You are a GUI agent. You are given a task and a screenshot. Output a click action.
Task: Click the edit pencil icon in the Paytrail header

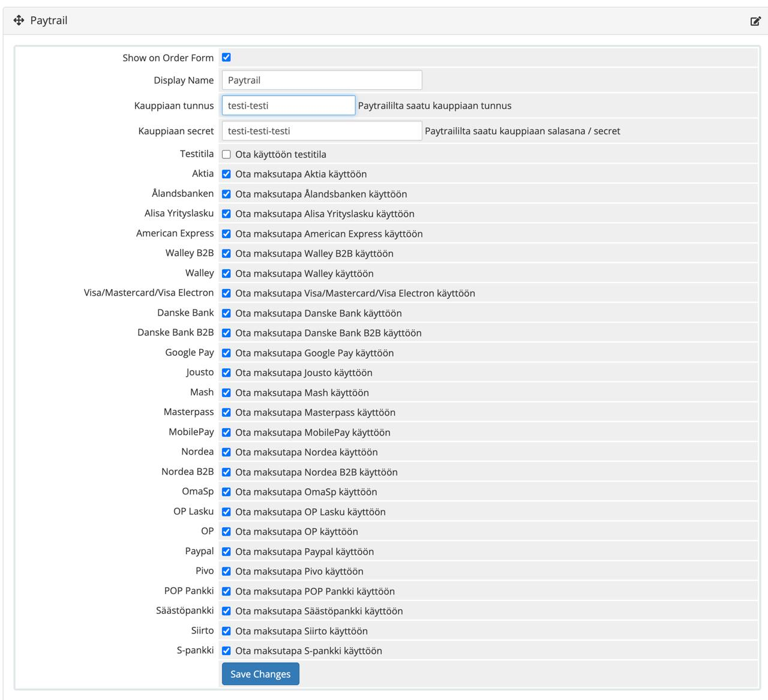755,22
